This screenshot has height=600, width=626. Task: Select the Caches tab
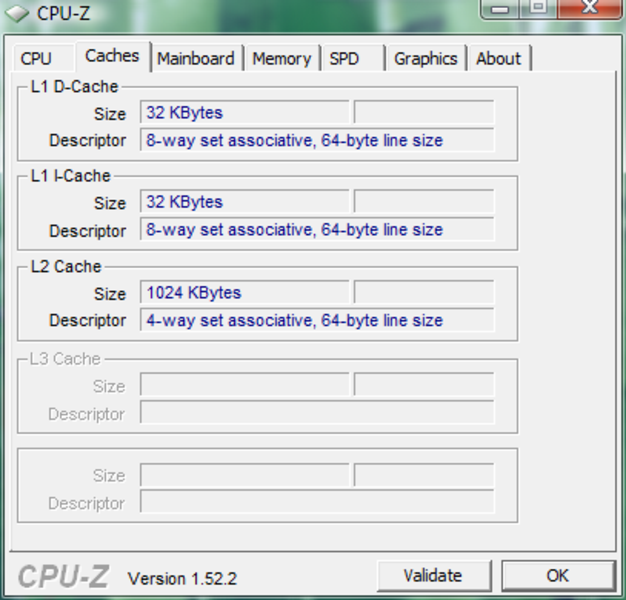112,56
